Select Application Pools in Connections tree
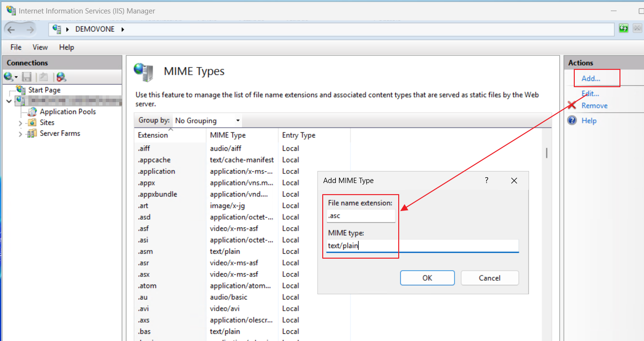 67,112
